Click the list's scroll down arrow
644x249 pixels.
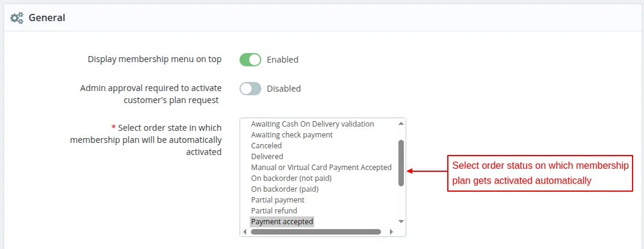point(401,222)
